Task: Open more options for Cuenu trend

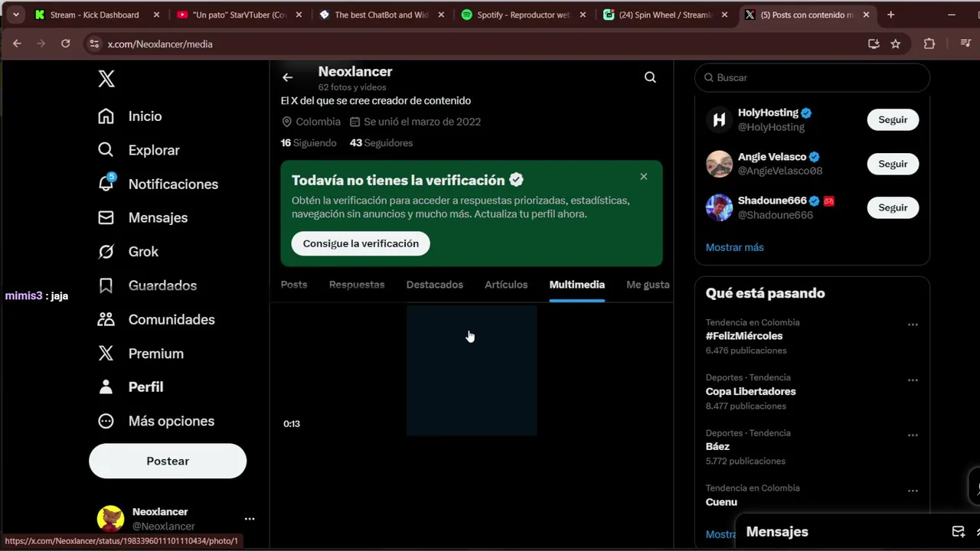Action: [913, 491]
